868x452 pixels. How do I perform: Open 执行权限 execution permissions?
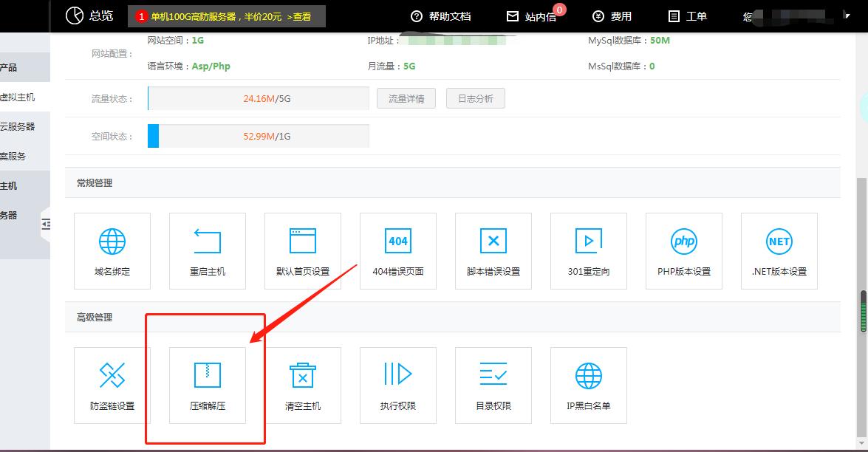tap(397, 385)
